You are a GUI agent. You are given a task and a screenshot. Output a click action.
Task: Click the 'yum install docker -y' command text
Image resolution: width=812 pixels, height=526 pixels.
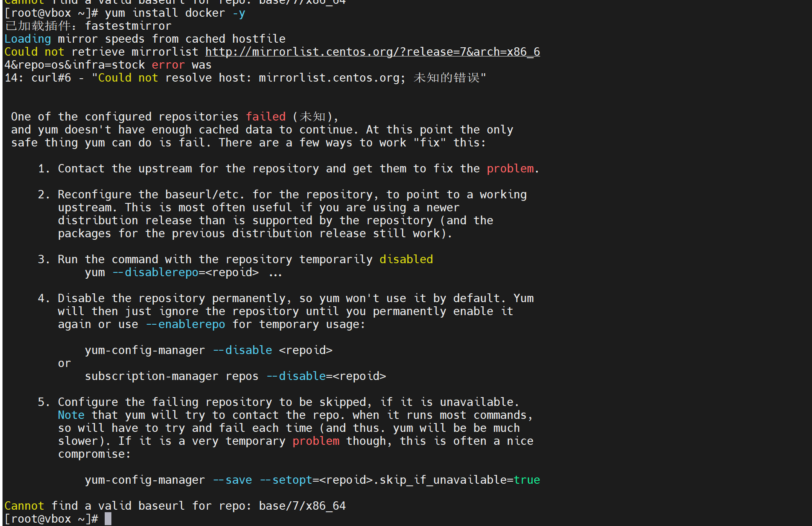175,13
